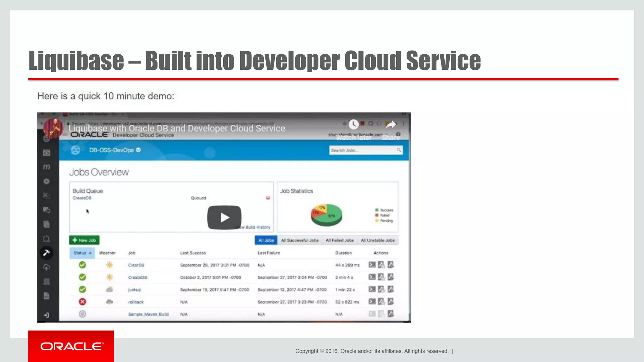Sort by the Status column header
The height and width of the screenshot is (362, 644).
[x=82, y=253]
